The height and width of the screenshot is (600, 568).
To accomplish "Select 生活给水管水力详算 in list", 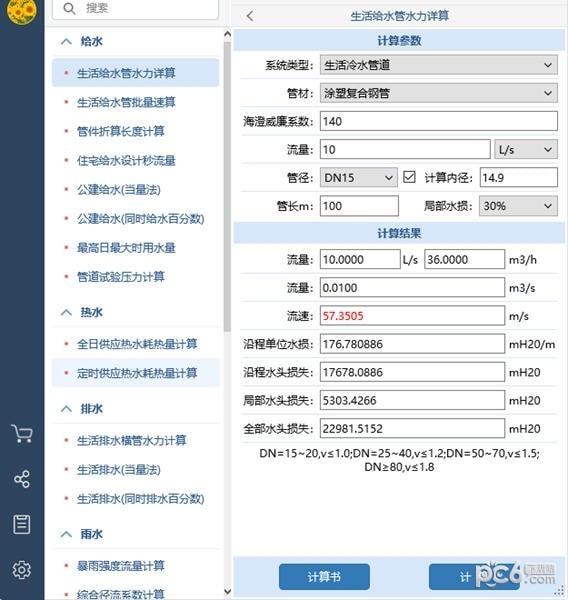I will pos(135,73).
